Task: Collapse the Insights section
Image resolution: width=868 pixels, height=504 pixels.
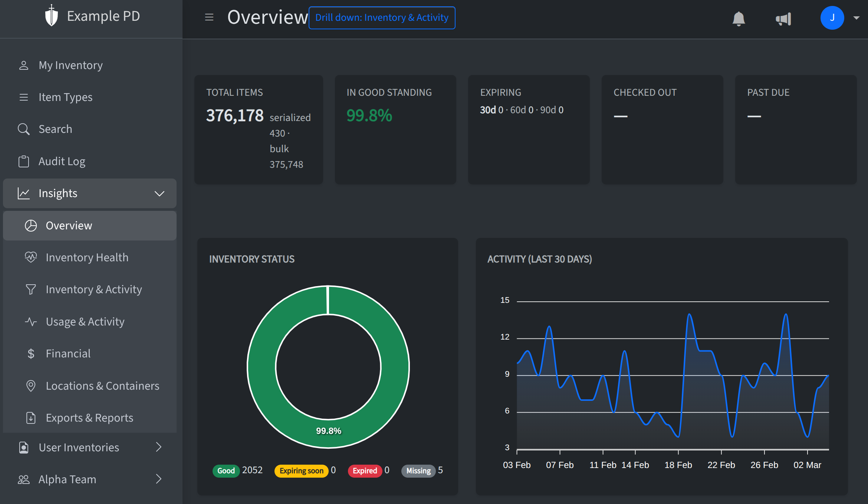Action: pyautogui.click(x=159, y=193)
